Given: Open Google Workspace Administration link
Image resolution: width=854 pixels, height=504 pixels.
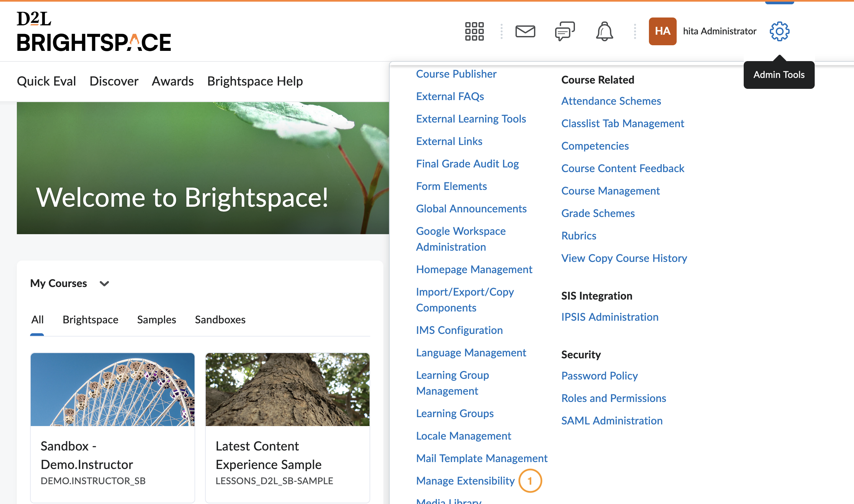Looking at the screenshot, I should [461, 239].
